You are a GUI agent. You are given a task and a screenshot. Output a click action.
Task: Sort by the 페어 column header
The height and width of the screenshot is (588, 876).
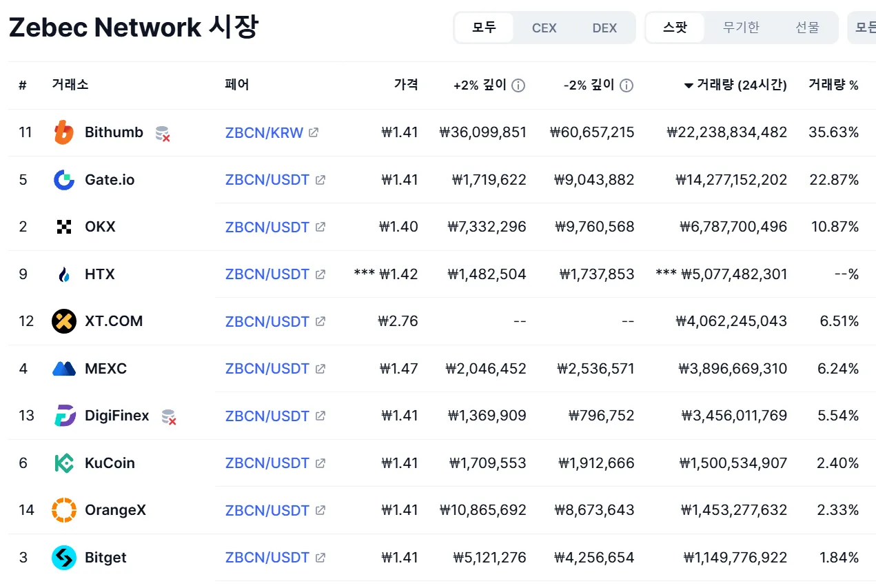[x=237, y=85]
